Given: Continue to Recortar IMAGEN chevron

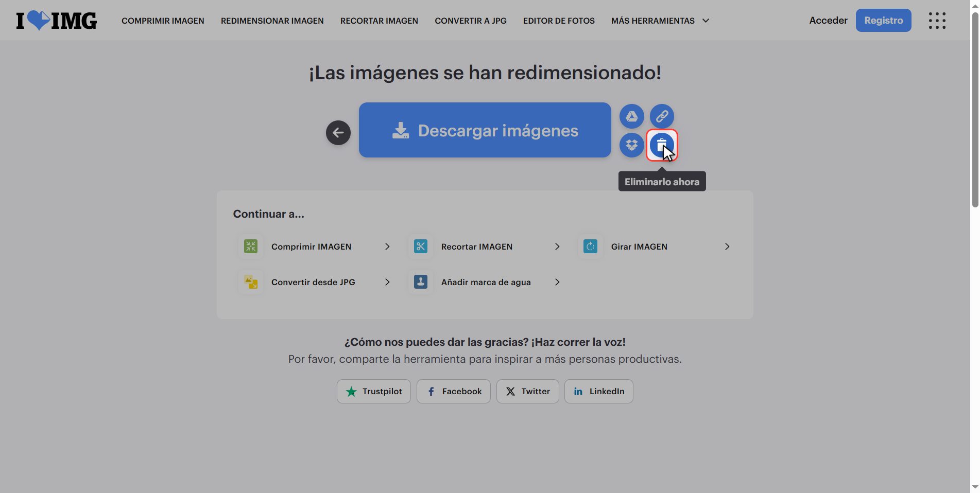Looking at the screenshot, I should pyautogui.click(x=557, y=246).
